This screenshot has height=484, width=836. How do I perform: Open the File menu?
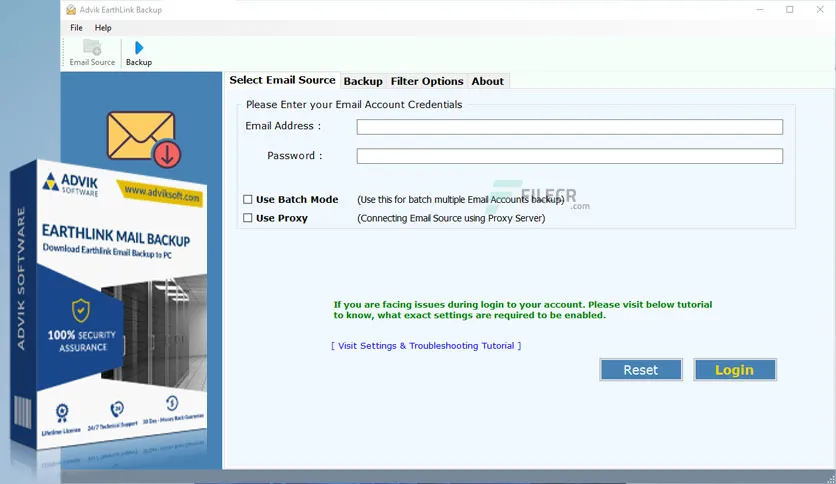pyautogui.click(x=76, y=28)
